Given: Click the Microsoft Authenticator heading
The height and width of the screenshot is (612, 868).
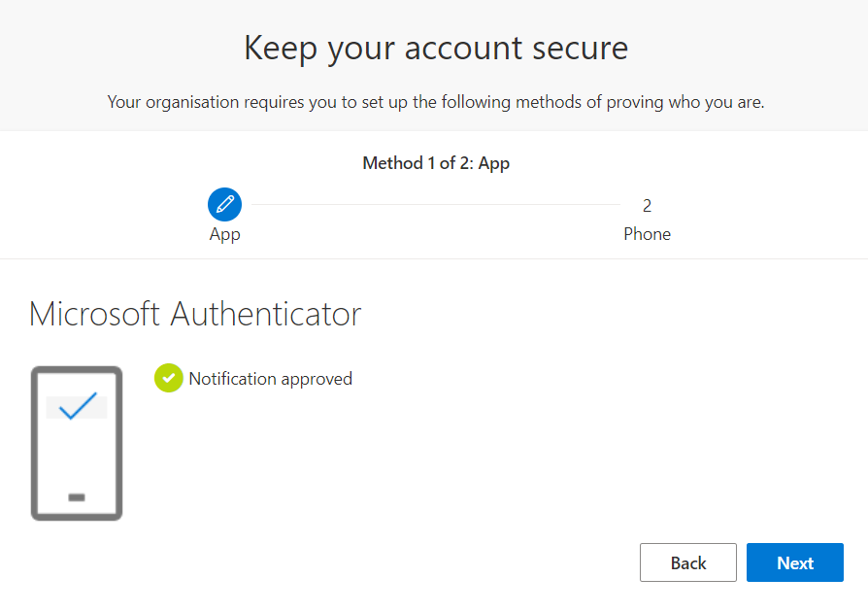Looking at the screenshot, I should tap(195, 314).
